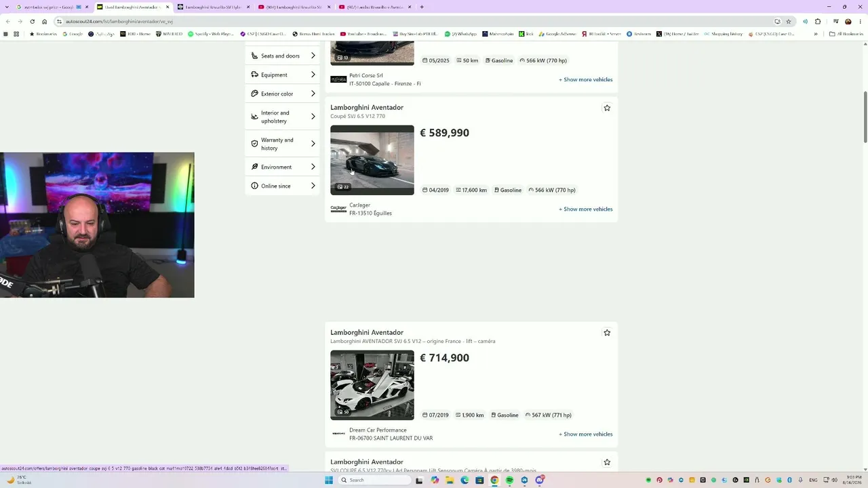The image size is (868, 488).
Task: Expand the Interior and upholstery filter
Action: pos(283,117)
